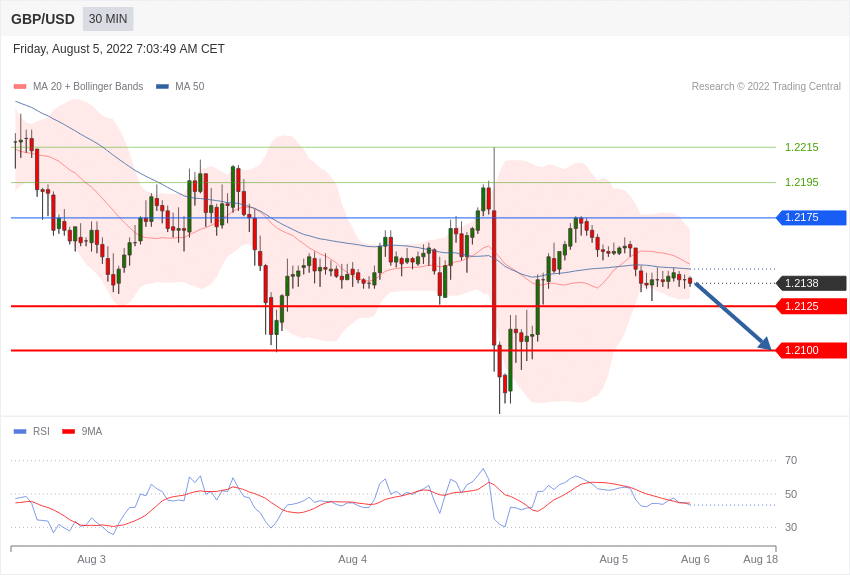Click the chart date and time text
850x576 pixels.
119,49
